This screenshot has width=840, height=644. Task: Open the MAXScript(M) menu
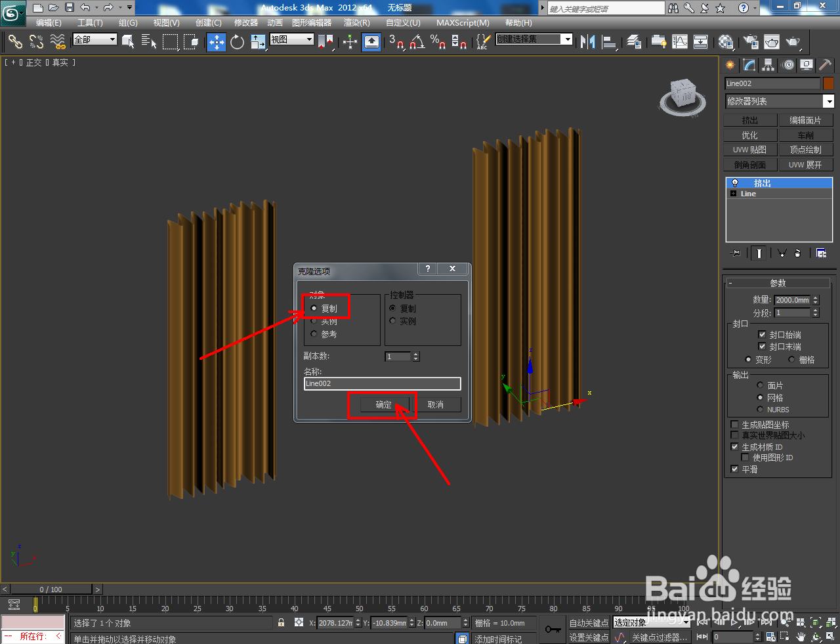tap(463, 22)
